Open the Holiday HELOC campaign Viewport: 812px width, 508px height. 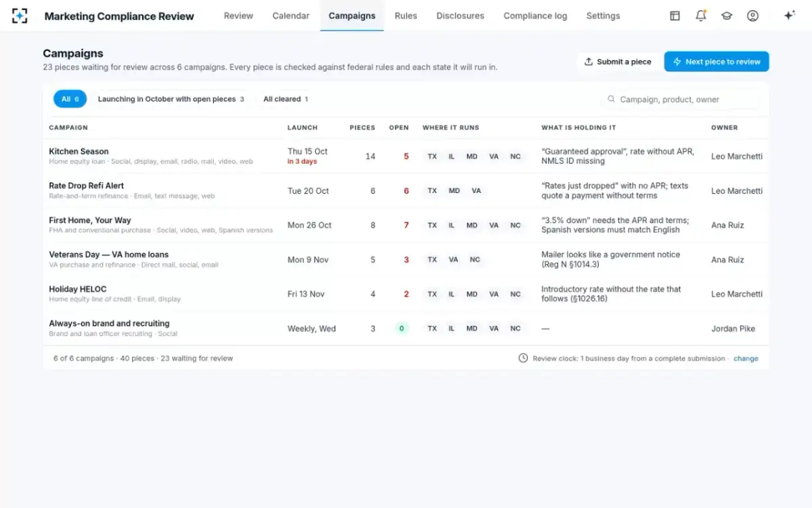78,289
